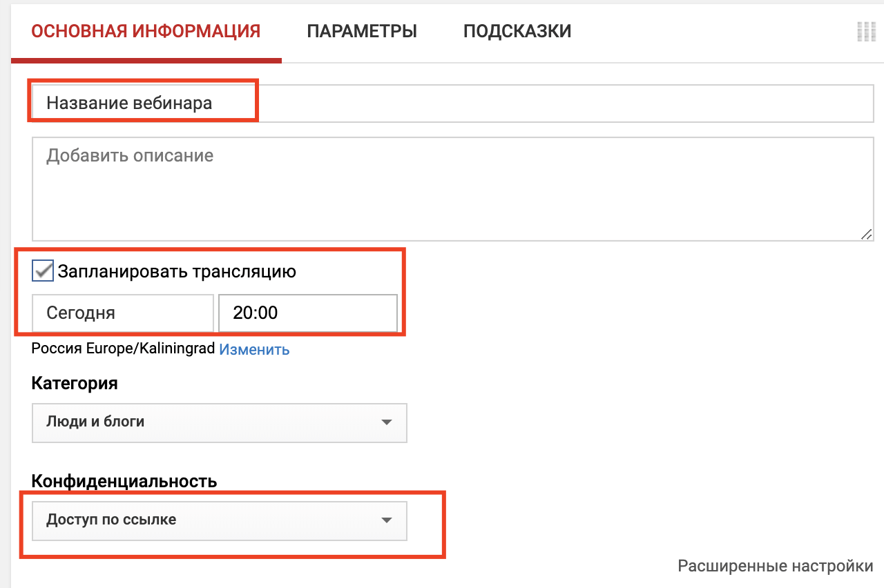Screen dimensions: 884x588
Task: Open the Категория dropdown showing Люди и блоги
Action: coord(219,422)
